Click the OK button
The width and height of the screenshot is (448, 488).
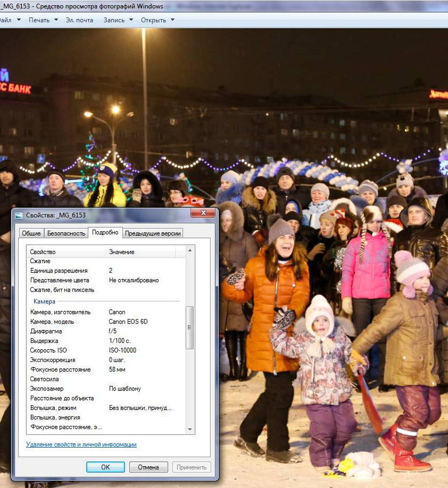[105, 467]
